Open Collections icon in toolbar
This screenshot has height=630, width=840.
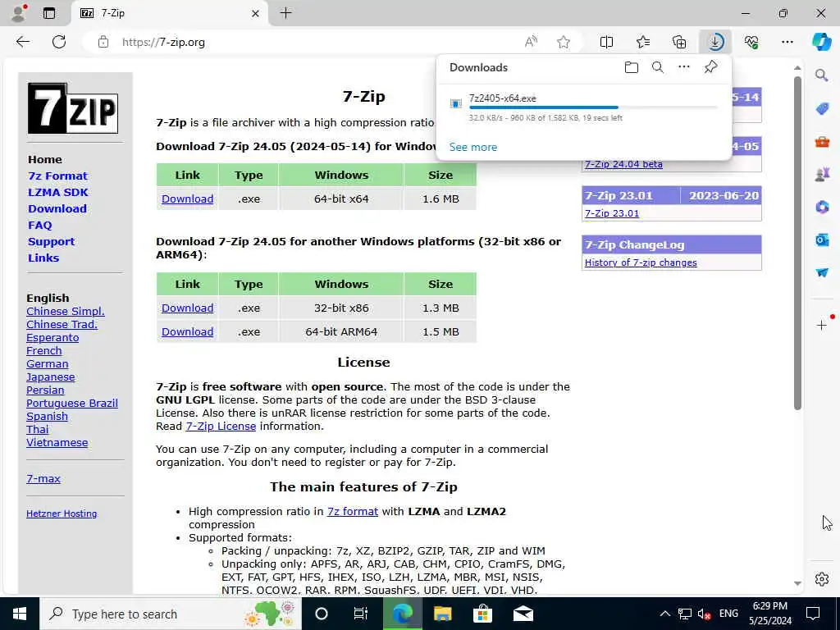tap(678, 42)
